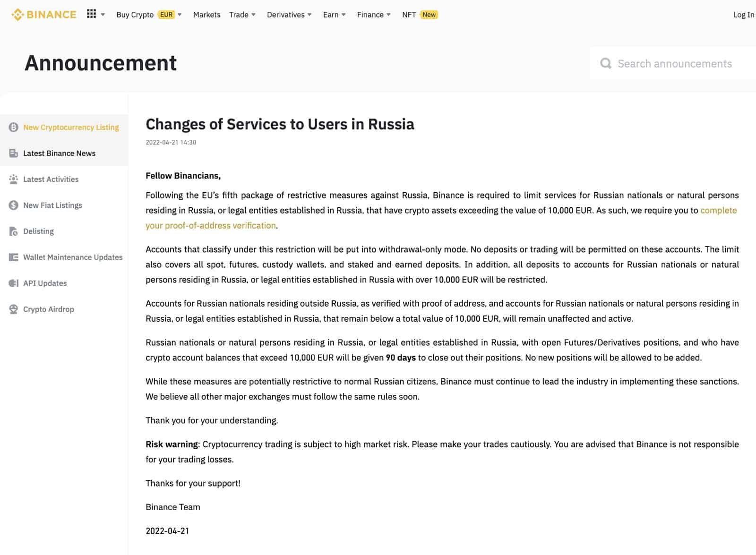Click the Wallet Maintenance Updates wallet icon
The width and height of the screenshot is (756, 555).
click(x=14, y=257)
